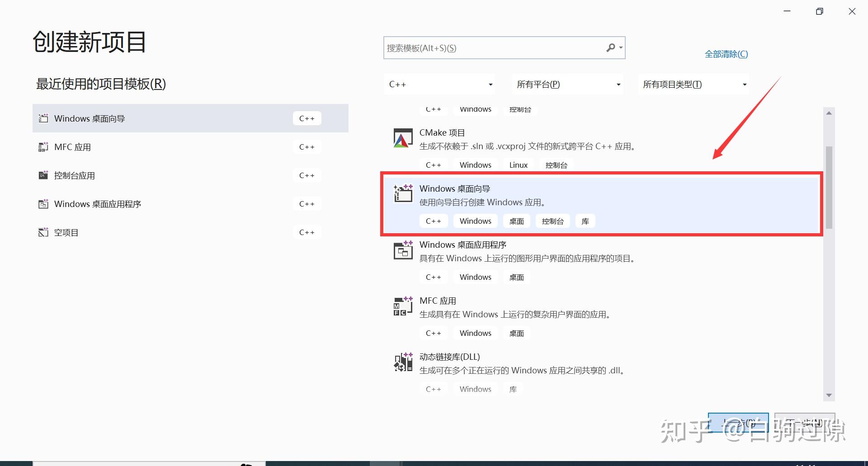Select the CMake 项目 template title
This screenshot has width=868, height=466.
pyautogui.click(x=442, y=132)
